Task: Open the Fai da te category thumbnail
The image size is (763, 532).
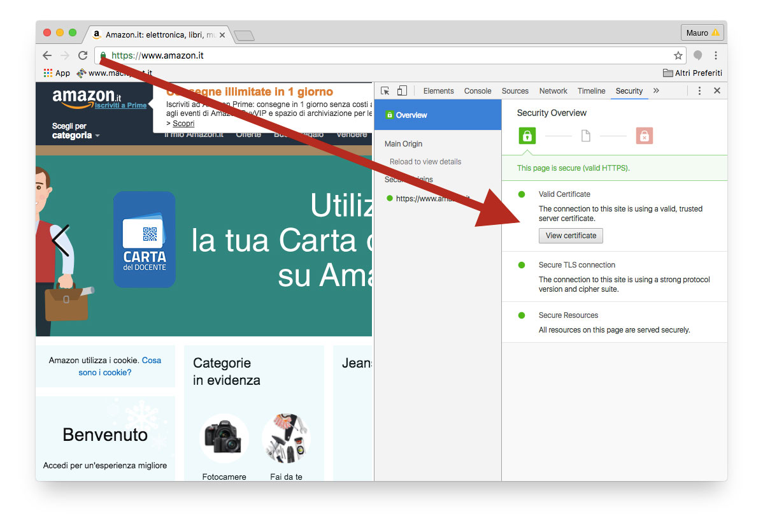Action: pyautogui.click(x=287, y=438)
